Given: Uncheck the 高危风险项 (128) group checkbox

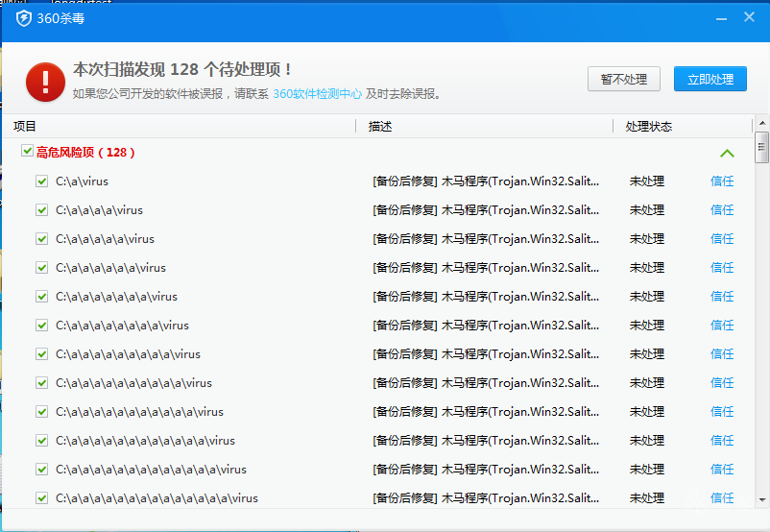Looking at the screenshot, I should click(27, 151).
